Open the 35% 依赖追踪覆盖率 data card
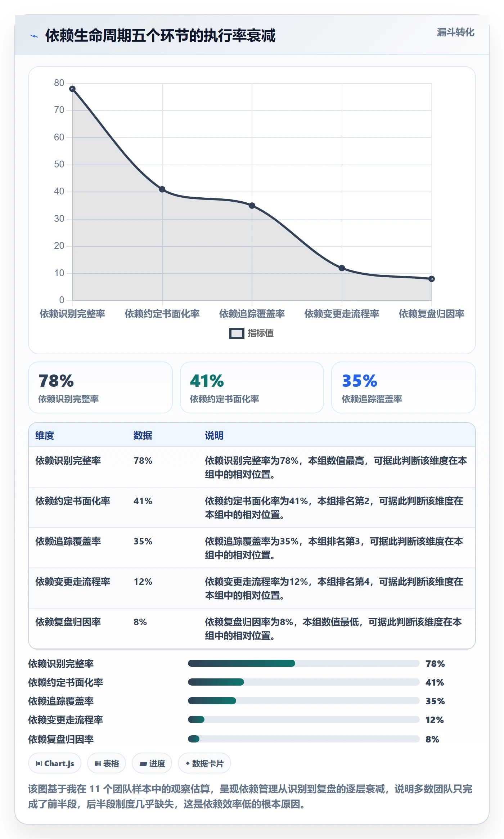504x839 pixels. pyautogui.click(x=404, y=387)
